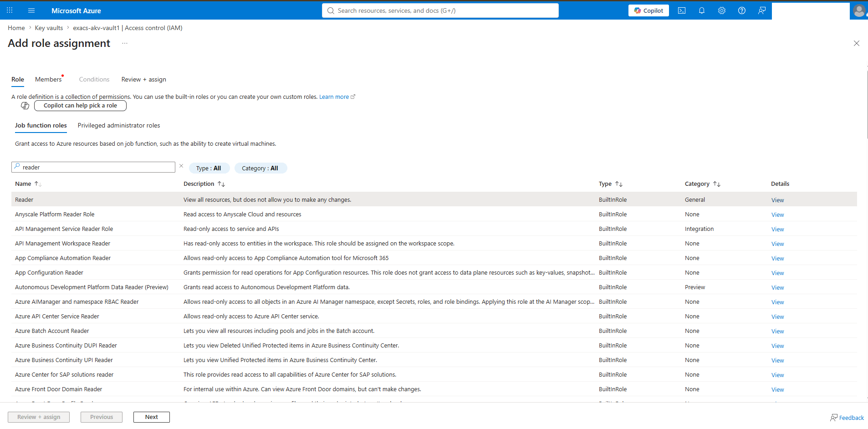This screenshot has width=868, height=429.
Task: Select App Configuration Reader
Action: [x=434, y=272]
